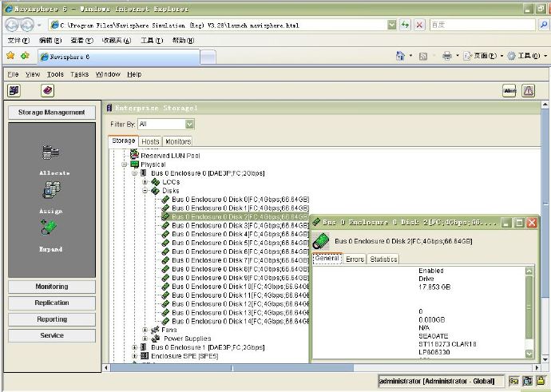Image resolution: width=551 pixels, height=392 pixels.
Task: Click the Reporting button
Action: tap(52, 319)
